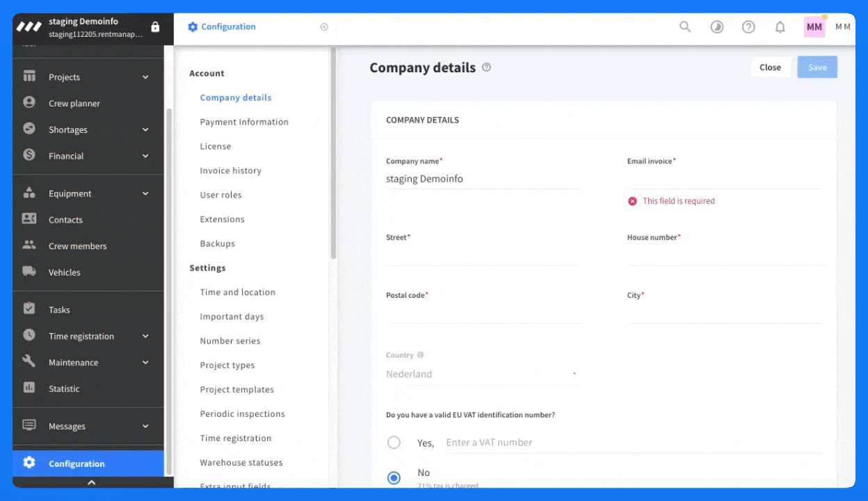Viewport: 868px width, 501px height.
Task: Go to User roles section
Action: tap(220, 195)
